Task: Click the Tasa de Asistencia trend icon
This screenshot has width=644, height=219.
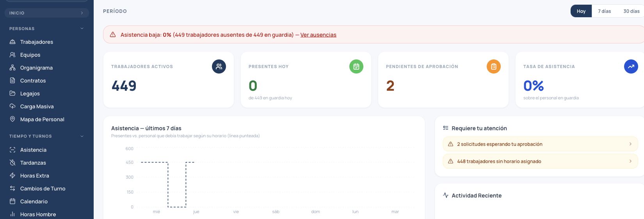Action: point(631,66)
